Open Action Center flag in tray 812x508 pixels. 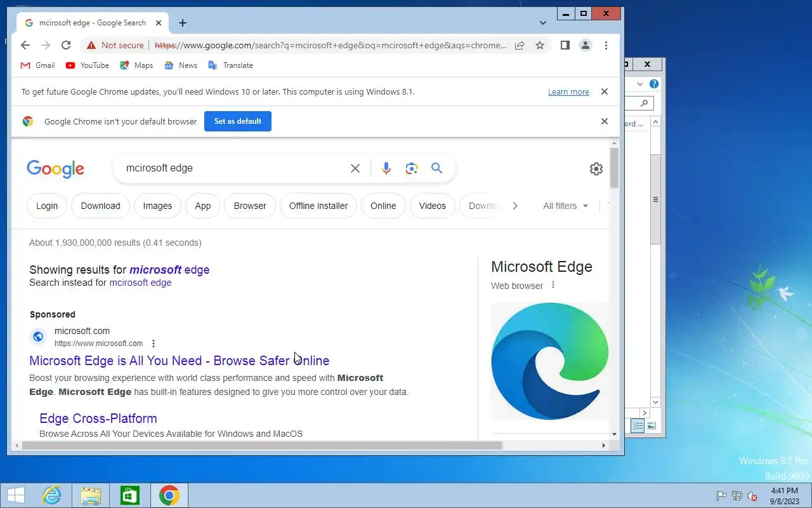pyautogui.click(x=721, y=496)
